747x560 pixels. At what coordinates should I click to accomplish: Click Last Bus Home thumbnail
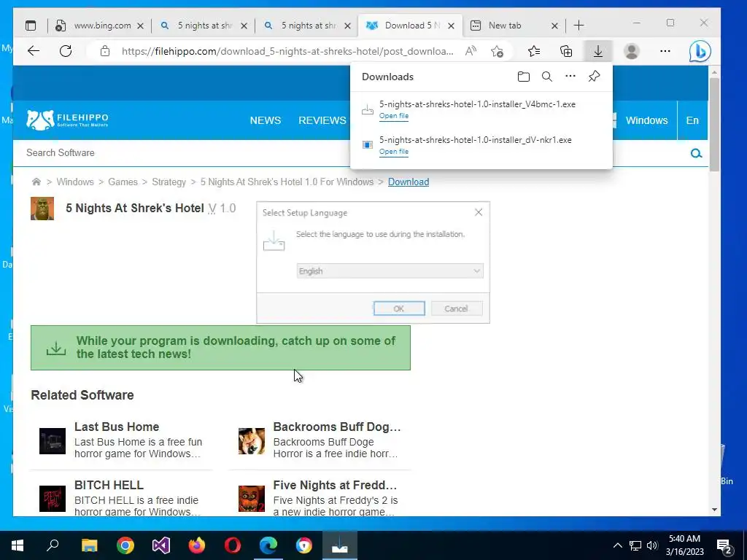53,441
